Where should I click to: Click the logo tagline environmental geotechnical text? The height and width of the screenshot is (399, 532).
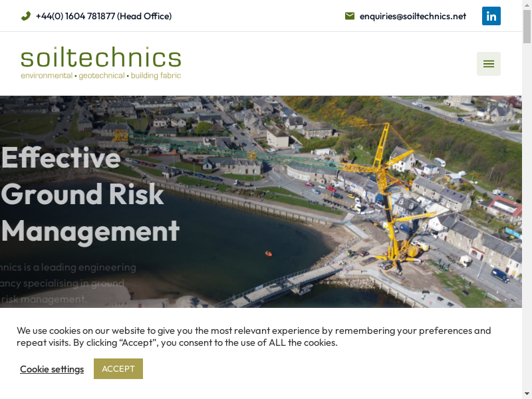pos(100,76)
